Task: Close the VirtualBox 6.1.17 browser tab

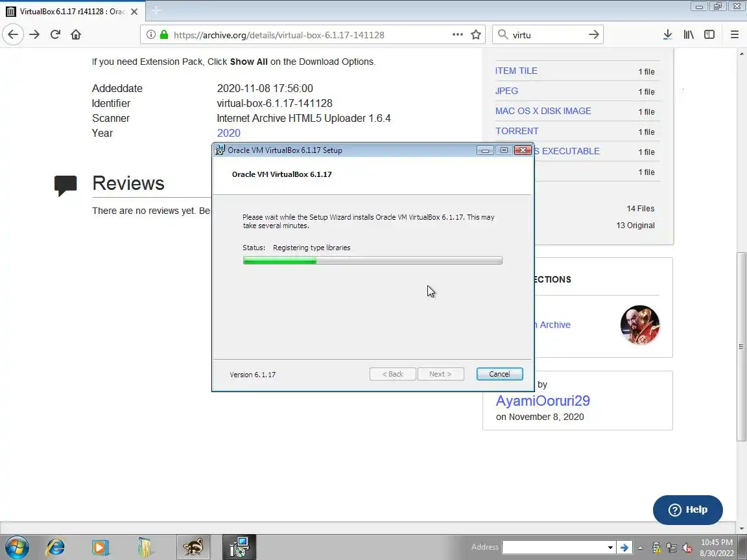Action: (134, 12)
